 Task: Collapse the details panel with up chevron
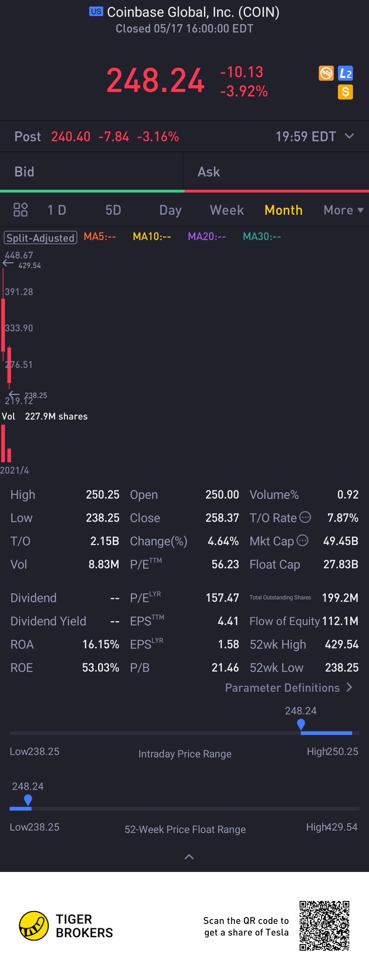[x=189, y=857]
